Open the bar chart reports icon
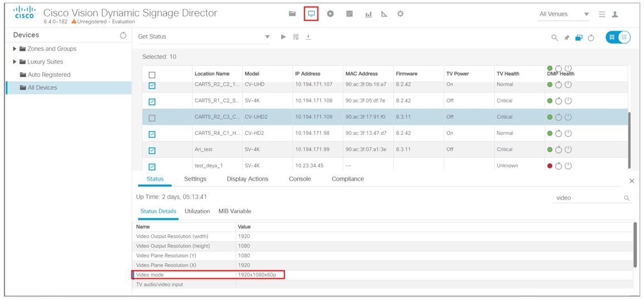The height and width of the screenshot is (300, 644). tap(368, 14)
